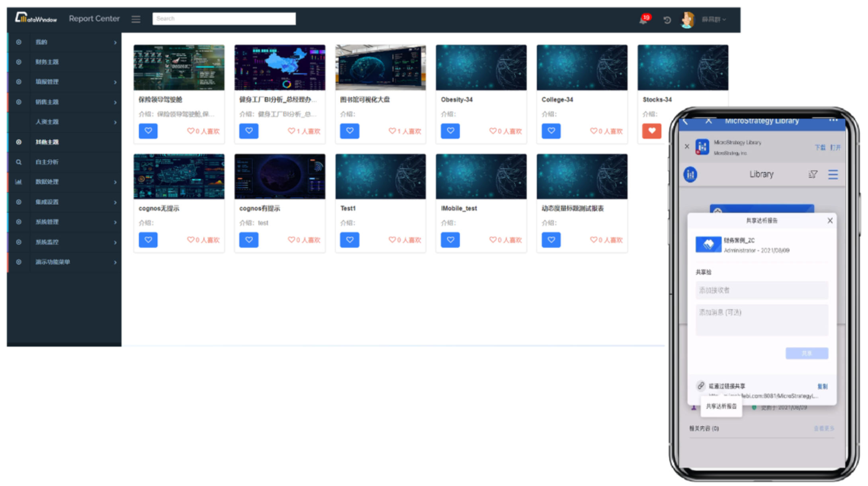The image size is (868, 486).
Task: Click the filter icon in Library header
Action: click(x=813, y=174)
